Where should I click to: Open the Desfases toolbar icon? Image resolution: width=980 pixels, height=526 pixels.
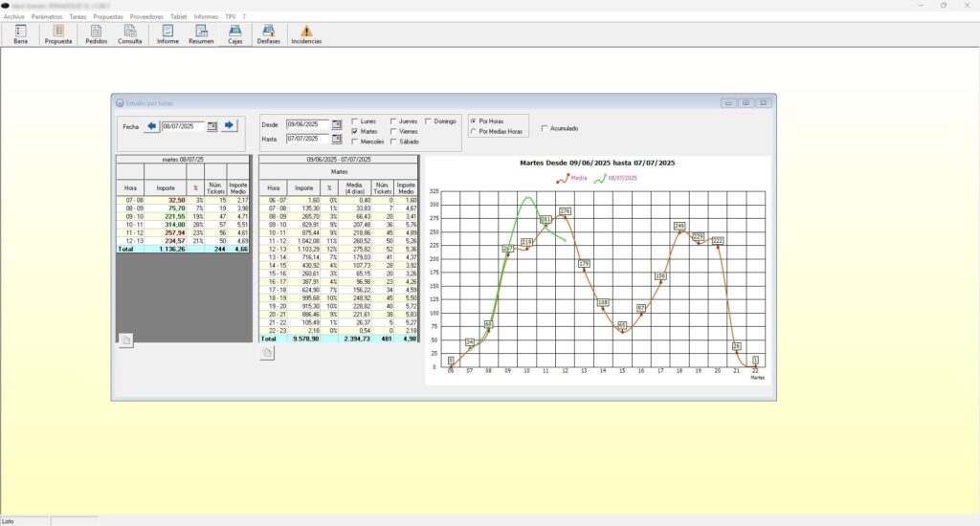[x=269, y=34]
